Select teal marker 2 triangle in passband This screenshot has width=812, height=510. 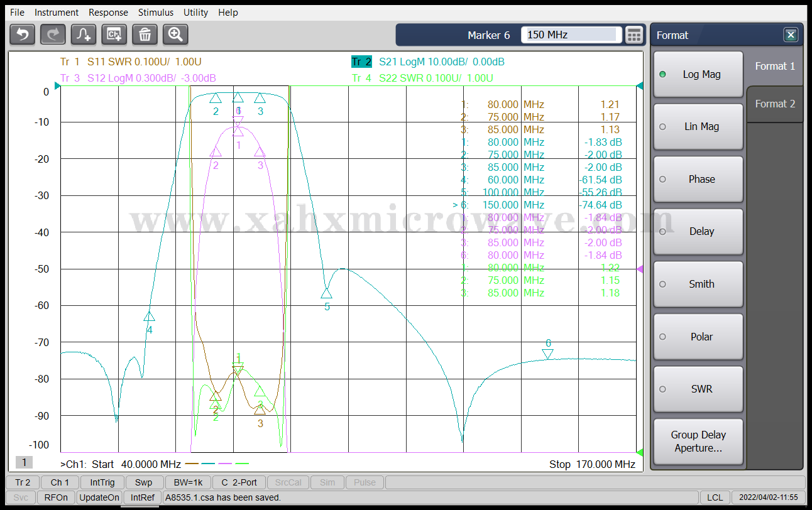[x=216, y=98]
